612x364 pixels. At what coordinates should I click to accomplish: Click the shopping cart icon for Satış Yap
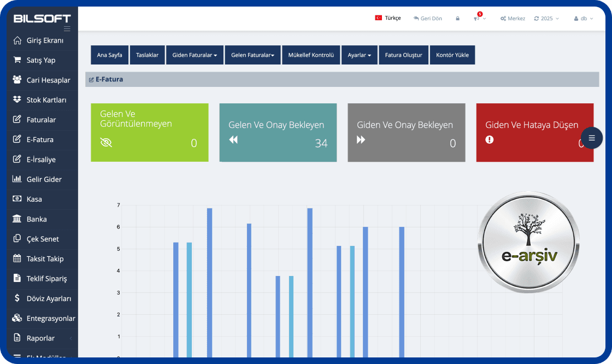pos(17,60)
